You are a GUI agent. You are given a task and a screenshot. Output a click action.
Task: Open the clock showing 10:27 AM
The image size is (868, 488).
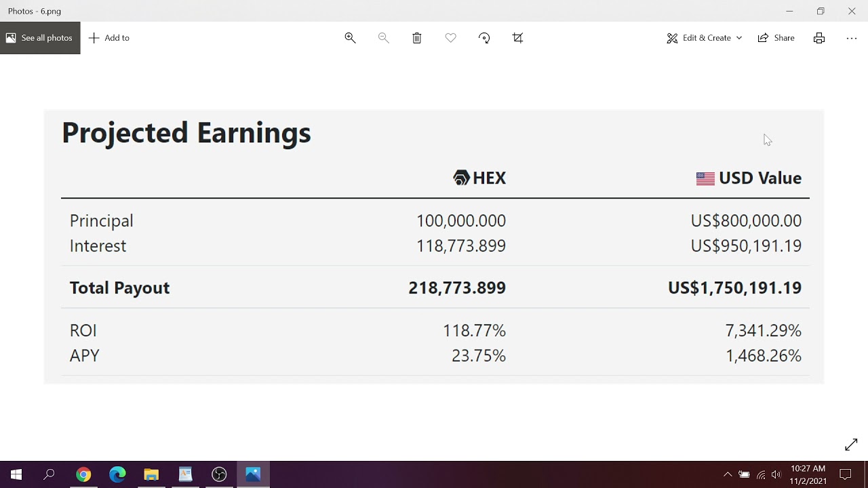pos(808,474)
